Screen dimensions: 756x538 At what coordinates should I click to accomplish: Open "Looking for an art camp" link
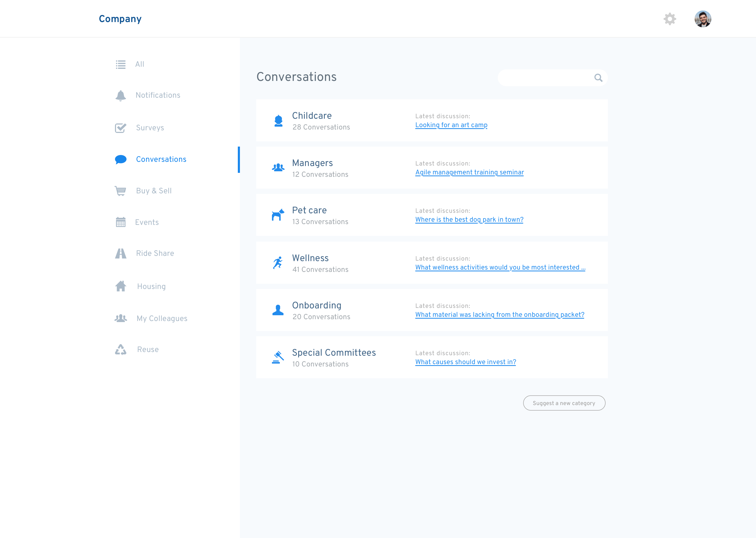point(451,125)
